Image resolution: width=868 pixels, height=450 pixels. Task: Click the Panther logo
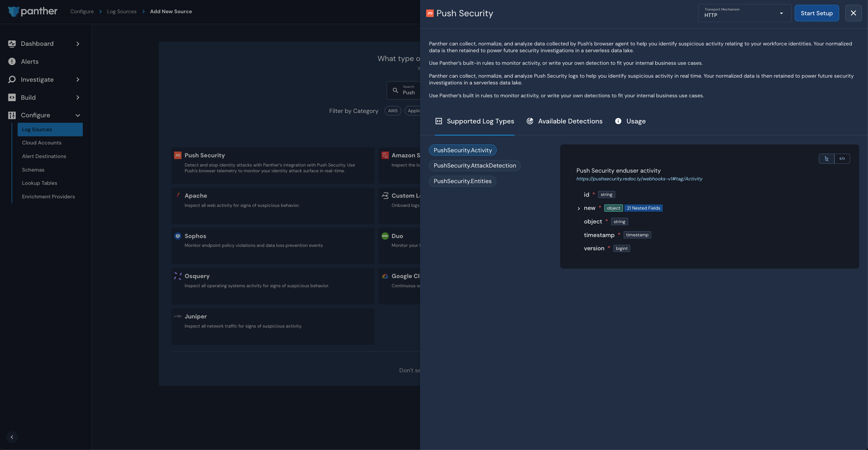33,12
